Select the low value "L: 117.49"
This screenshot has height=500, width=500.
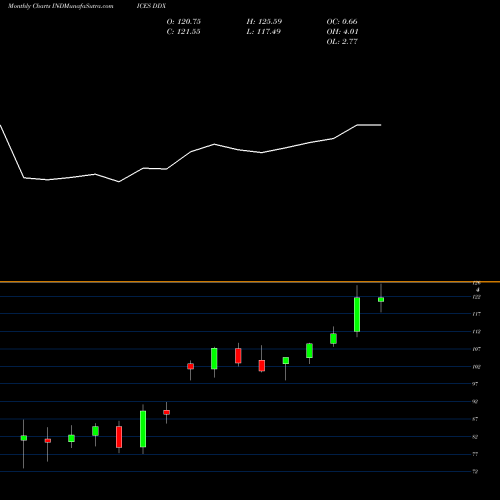(x=264, y=32)
